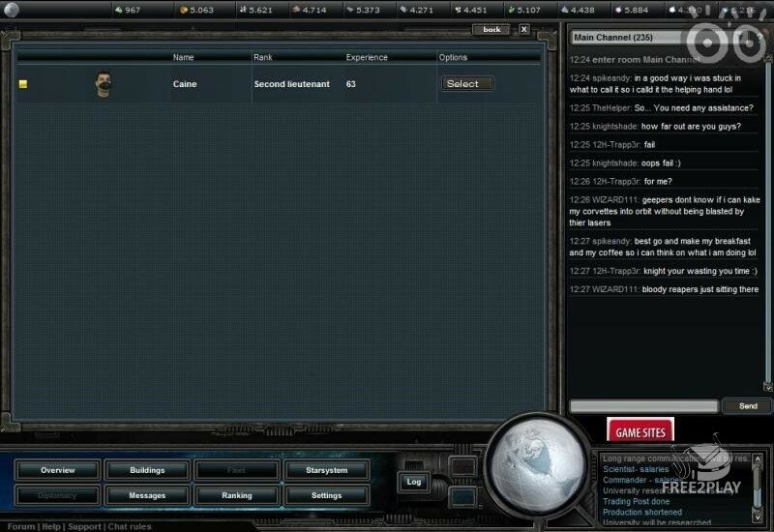The image size is (774, 532).
Task: Open the Chat rules link
Action: pos(129,527)
